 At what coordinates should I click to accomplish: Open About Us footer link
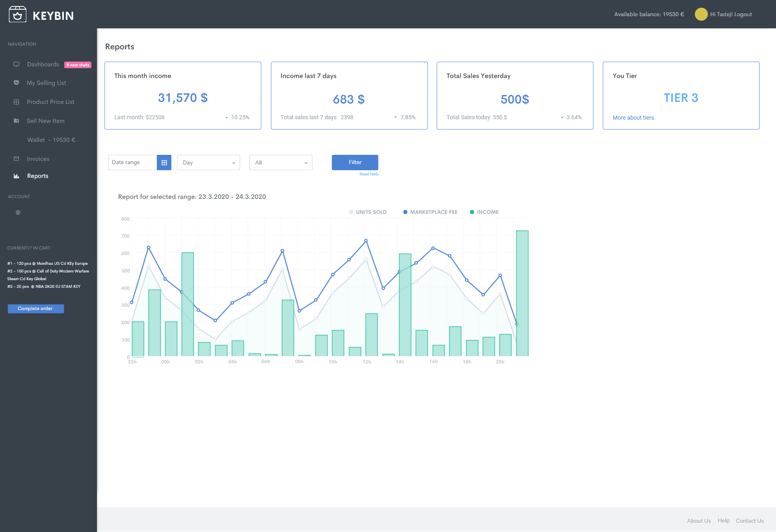pos(699,521)
